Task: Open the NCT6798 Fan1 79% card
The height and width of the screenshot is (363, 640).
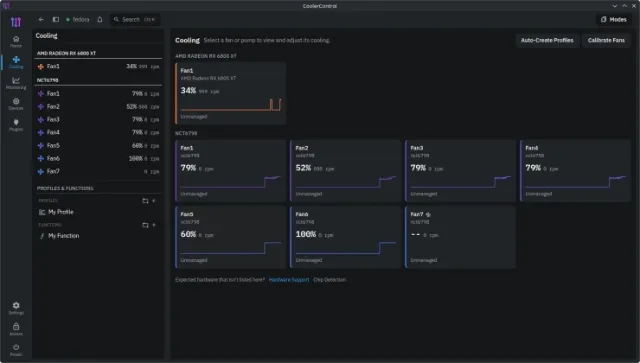Action: 231,171
